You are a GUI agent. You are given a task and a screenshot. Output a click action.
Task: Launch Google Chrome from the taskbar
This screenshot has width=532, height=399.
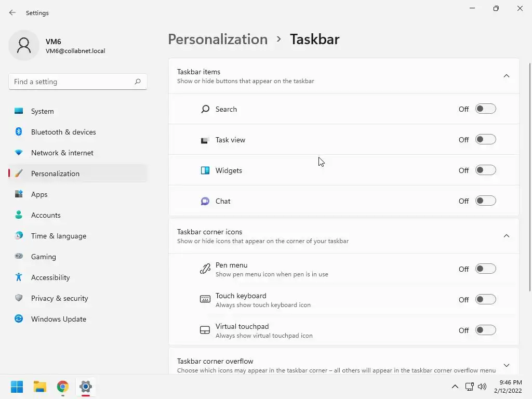pyautogui.click(x=63, y=387)
